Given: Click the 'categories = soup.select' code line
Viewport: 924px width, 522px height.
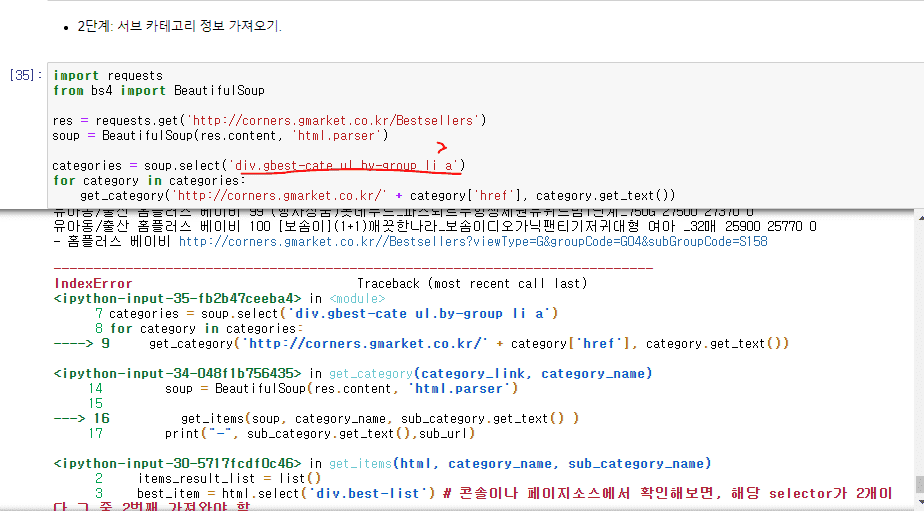Looking at the screenshot, I should pos(258,165).
